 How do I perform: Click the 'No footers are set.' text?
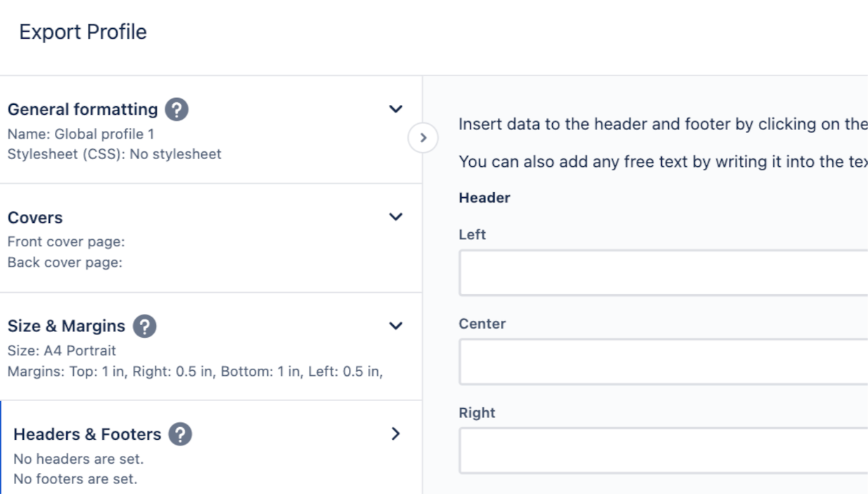75,480
